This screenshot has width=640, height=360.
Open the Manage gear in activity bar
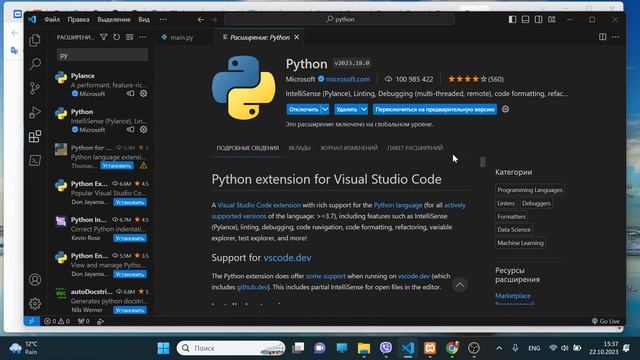tap(35, 303)
